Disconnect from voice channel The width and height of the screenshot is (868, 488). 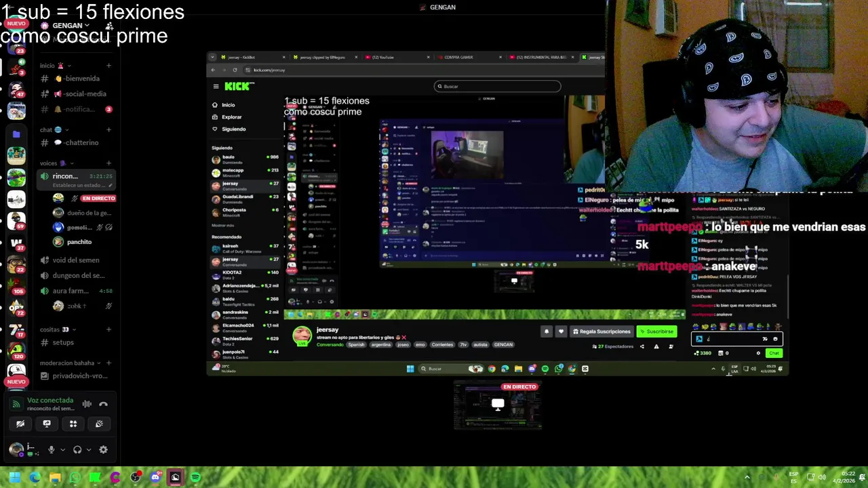[x=103, y=404]
